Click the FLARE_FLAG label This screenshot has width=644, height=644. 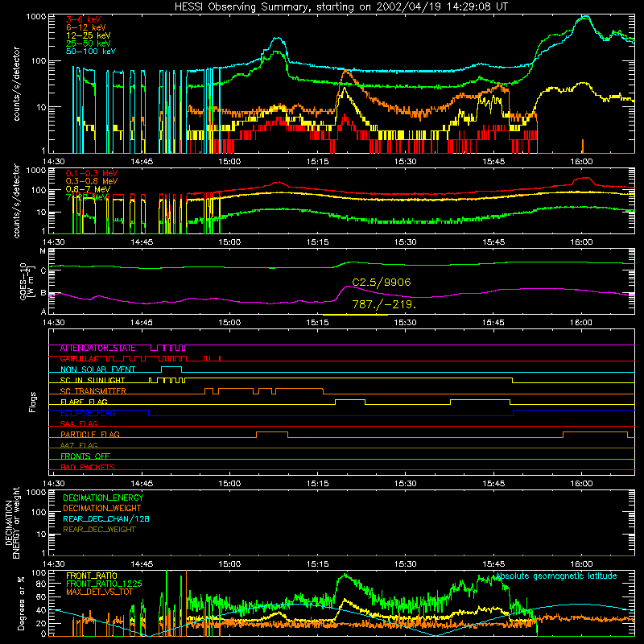(84, 402)
